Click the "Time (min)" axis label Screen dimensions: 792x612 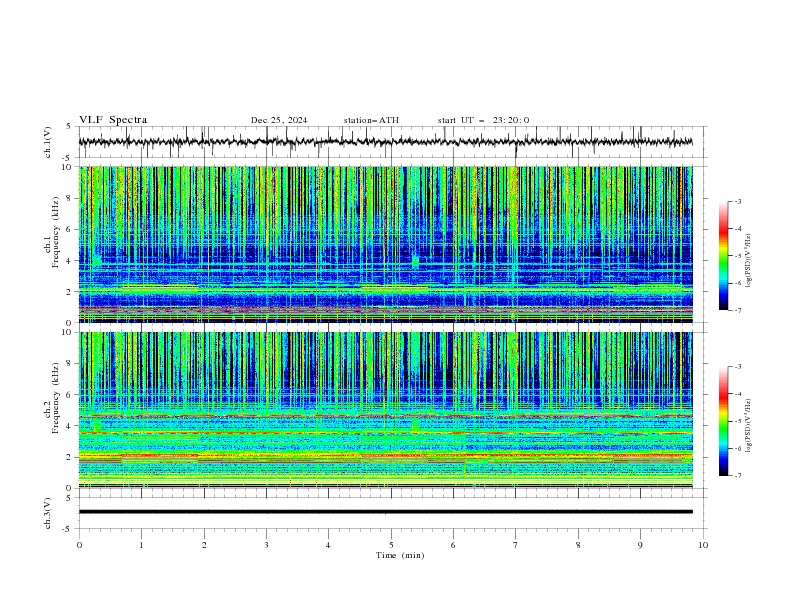400,555
